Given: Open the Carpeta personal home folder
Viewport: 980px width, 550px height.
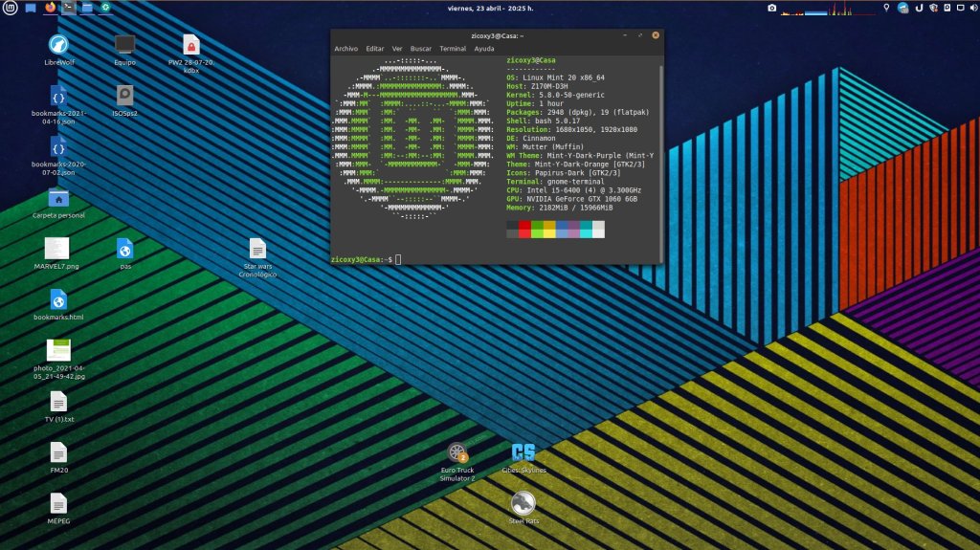Looking at the screenshot, I should [58, 198].
